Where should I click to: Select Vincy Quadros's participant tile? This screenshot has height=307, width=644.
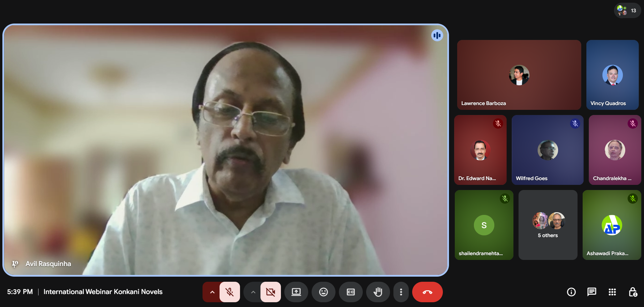pos(612,75)
